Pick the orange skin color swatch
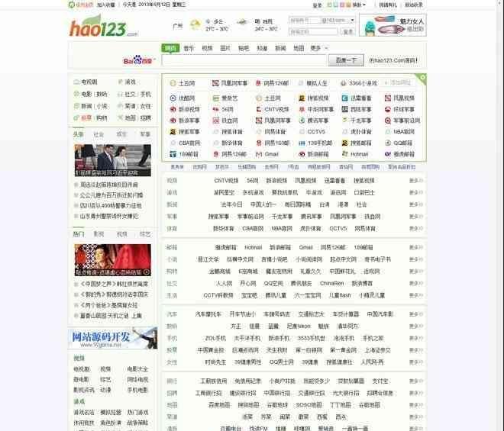 pos(348,5)
